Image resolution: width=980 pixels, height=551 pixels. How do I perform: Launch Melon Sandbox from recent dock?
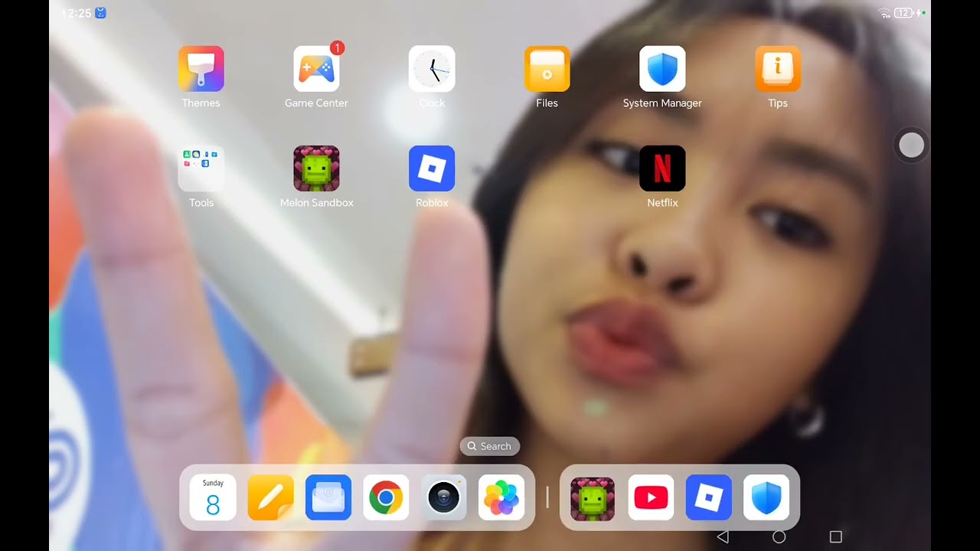point(593,499)
